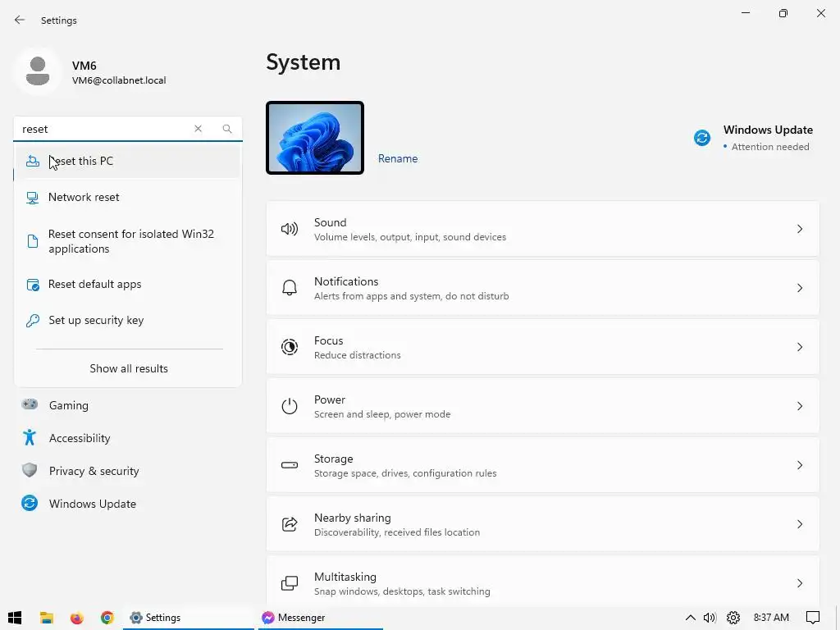
Task: Expand Nearby sharing chevron
Action: [800, 524]
